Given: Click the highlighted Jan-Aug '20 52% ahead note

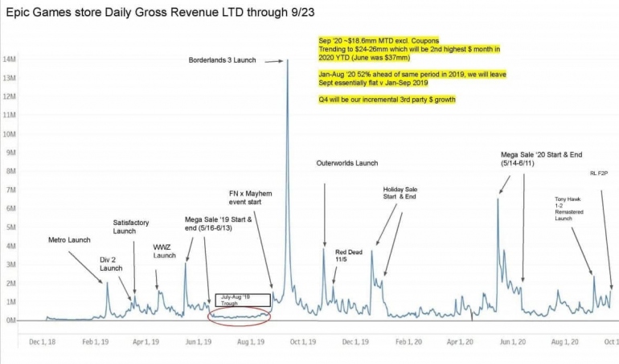Looking at the screenshot, I should (412, 79).
